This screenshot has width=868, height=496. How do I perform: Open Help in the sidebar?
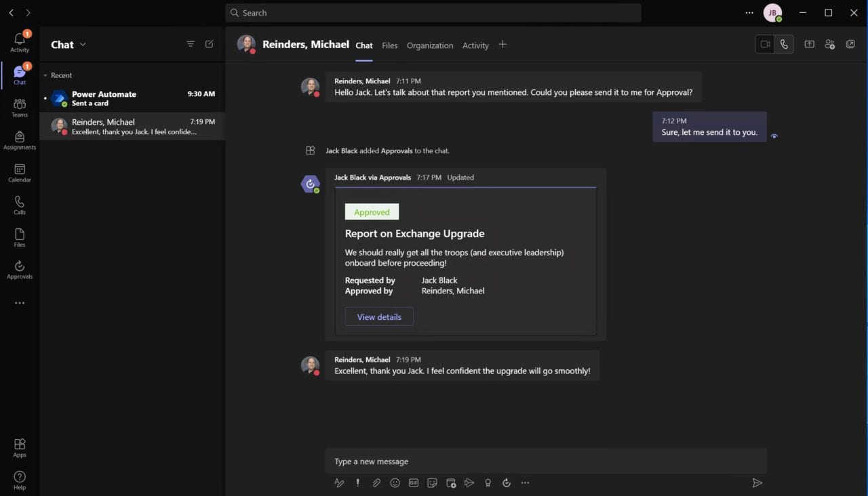pos(20,480)
